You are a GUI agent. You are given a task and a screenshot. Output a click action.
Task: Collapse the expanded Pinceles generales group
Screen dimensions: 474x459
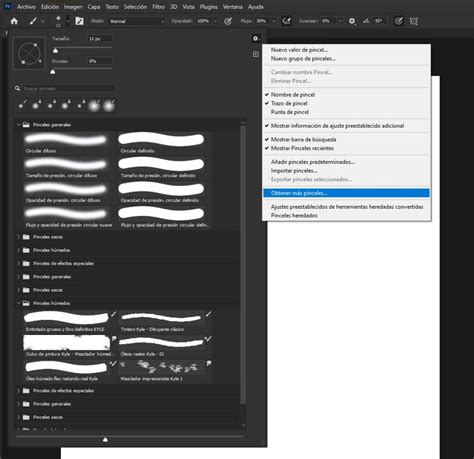[18, 125]
